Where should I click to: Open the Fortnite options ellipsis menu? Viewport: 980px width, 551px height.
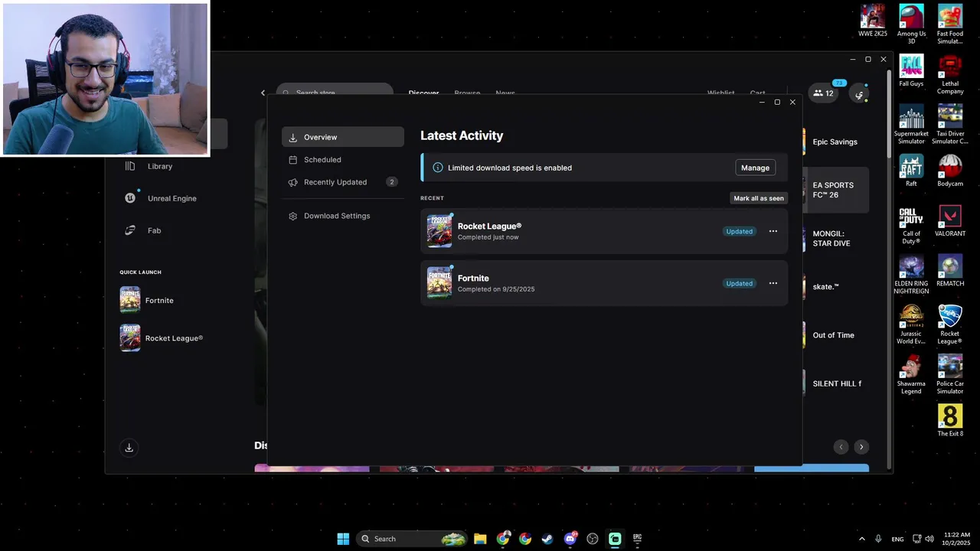point(773,283)
